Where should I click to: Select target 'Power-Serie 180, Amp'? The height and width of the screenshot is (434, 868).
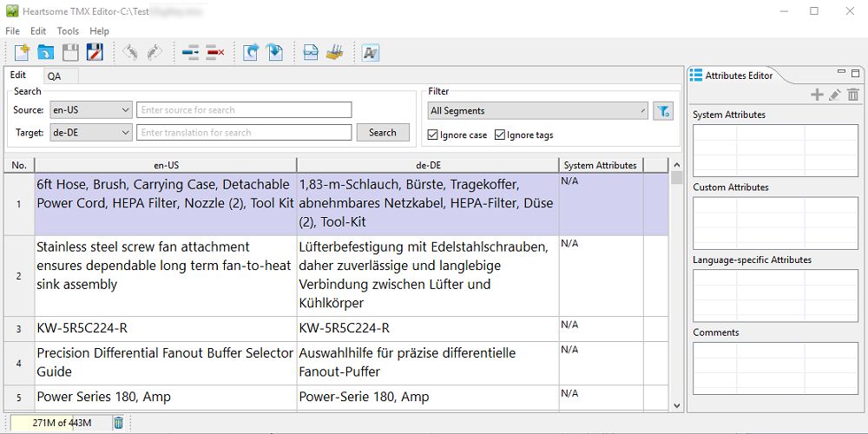tap(428, 398)
